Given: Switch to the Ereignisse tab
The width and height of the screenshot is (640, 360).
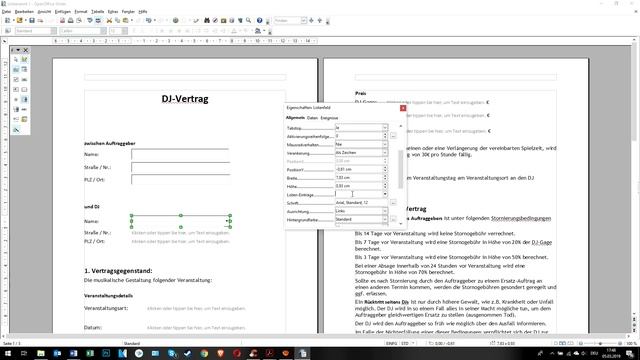Looking at the screenshot, I should click(329, 118).
